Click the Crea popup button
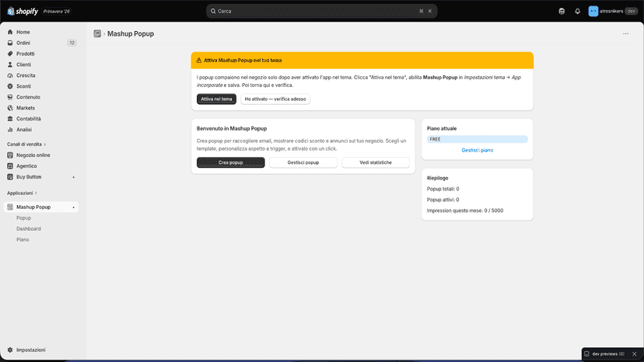 [231, 162]
